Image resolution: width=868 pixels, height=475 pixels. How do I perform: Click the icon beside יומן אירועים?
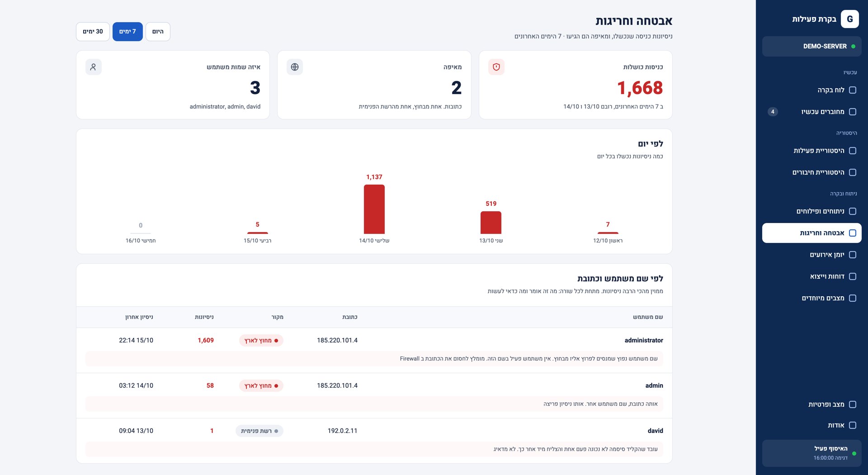[x=853, y=255]
